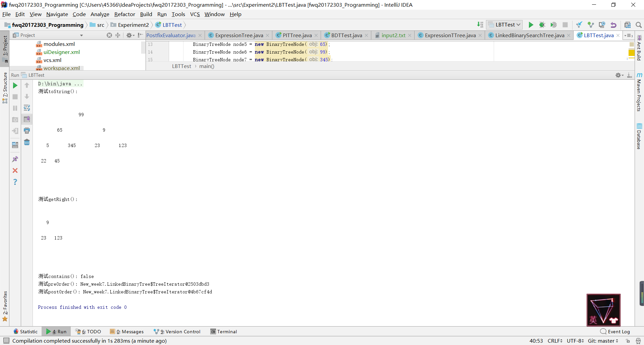The height and width of the screenshot is (345, 644).
Task: Click the main() editor breadcrumb
Action: (x=207, y=66)
